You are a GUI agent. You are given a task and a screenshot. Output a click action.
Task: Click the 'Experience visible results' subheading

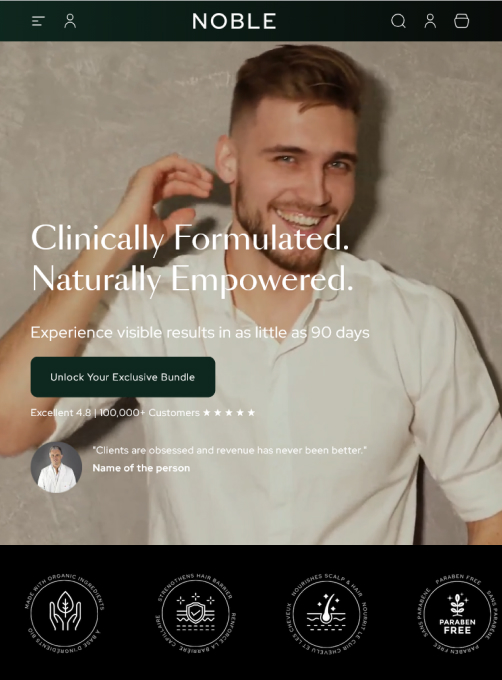(200, 333)
